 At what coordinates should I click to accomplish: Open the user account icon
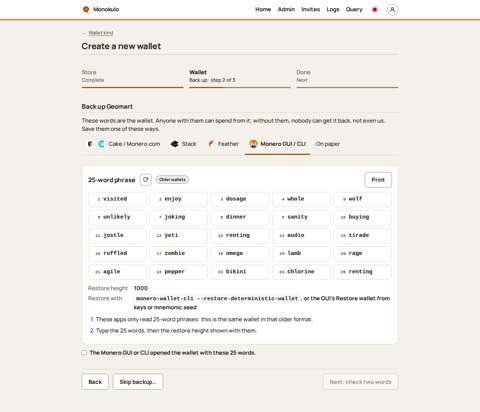point(392,10)
